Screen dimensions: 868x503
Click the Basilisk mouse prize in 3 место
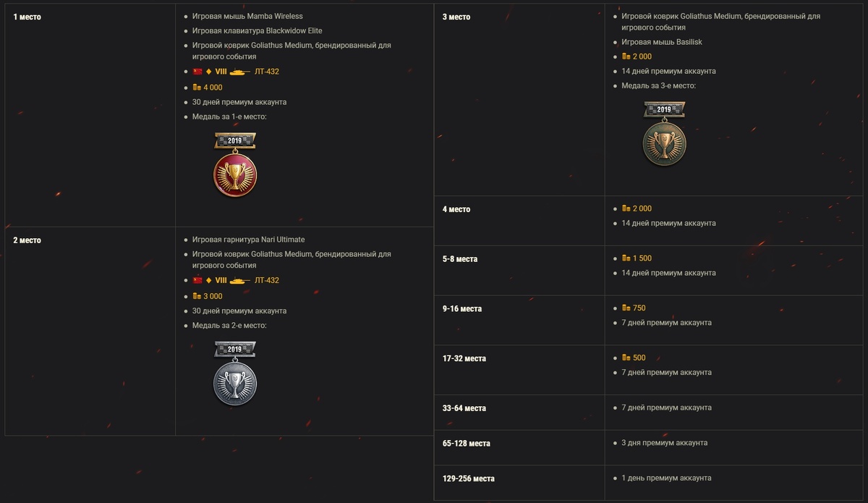[662, 42]
